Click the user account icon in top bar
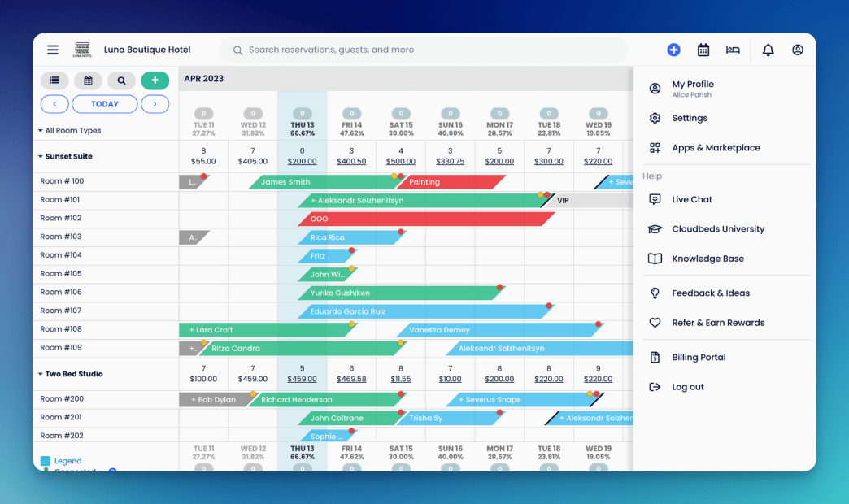Image resolution: width=849 pixels, height=504 pixels. (798, 50)
